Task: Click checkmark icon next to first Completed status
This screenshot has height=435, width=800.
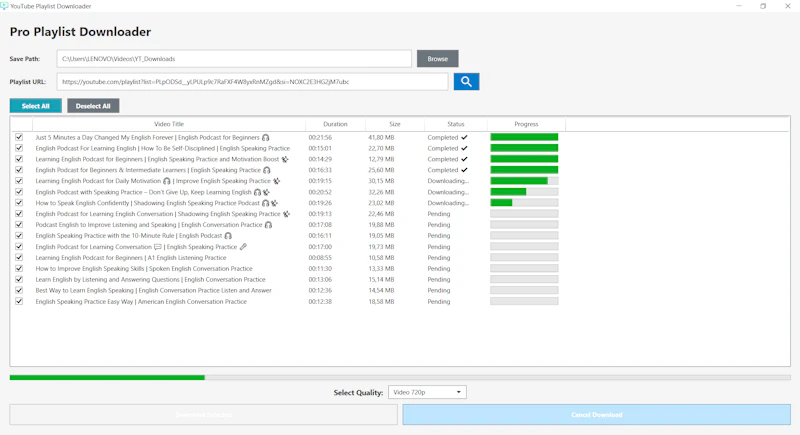Action: 464,137
